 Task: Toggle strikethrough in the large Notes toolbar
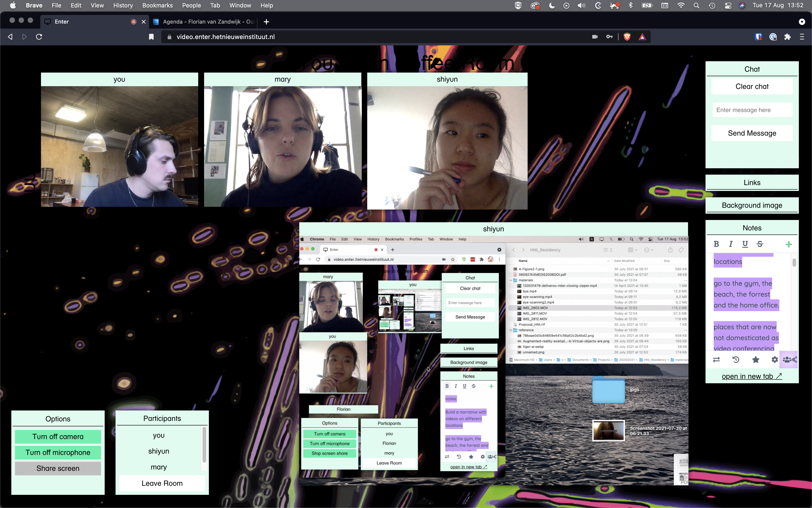click(760, 244)
